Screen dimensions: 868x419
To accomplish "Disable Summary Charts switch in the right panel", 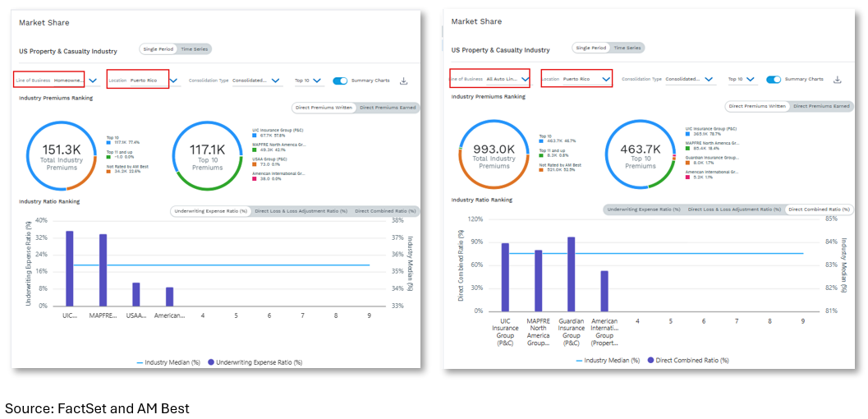I will (x=774, y=80).
